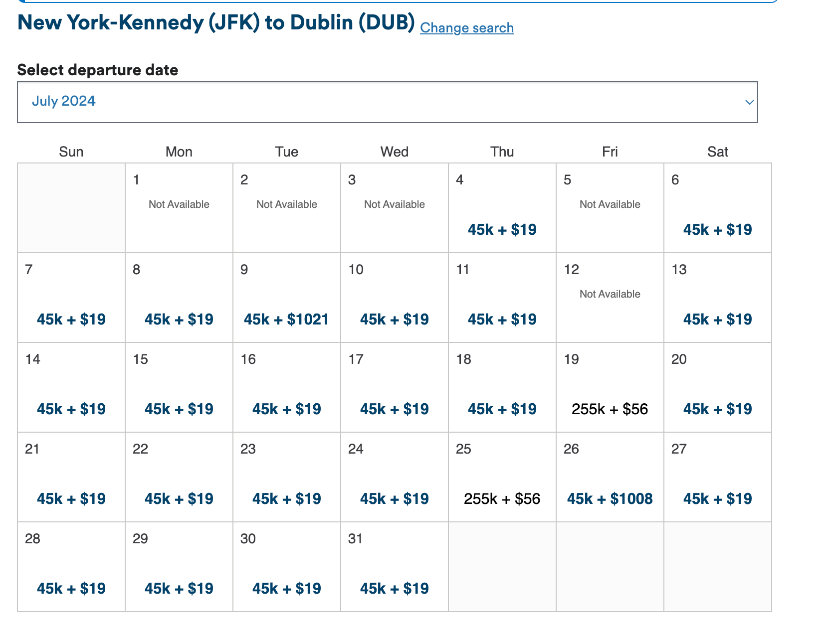The height and width of the screenshot is (644, 828).
Task: Click Change search link
Action: pyautogui.click(x=467, y=28)
